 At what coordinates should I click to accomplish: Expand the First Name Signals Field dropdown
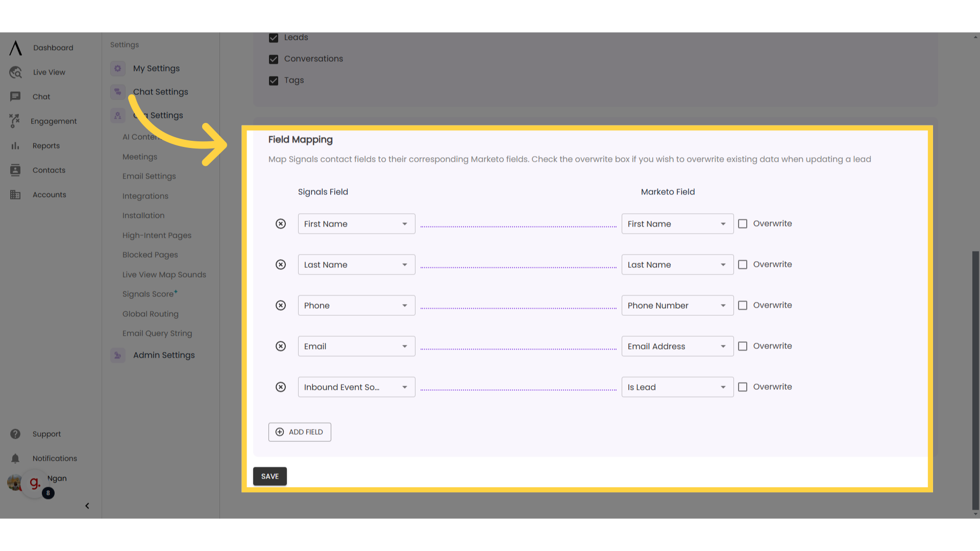click(405, 223)
